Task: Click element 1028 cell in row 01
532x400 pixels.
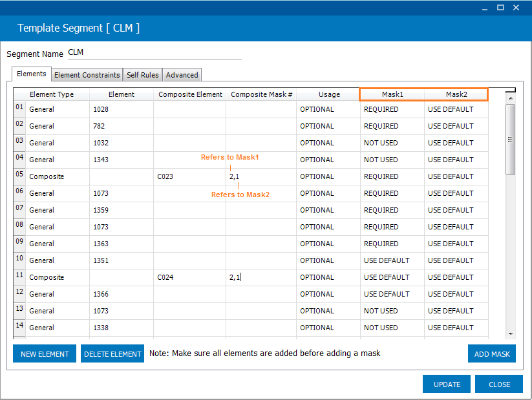Action: (x=122, y=109)
